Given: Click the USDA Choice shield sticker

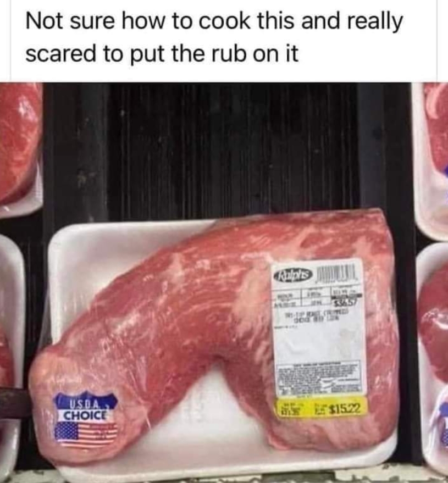Looking at the screenshot, I should 86,407.
